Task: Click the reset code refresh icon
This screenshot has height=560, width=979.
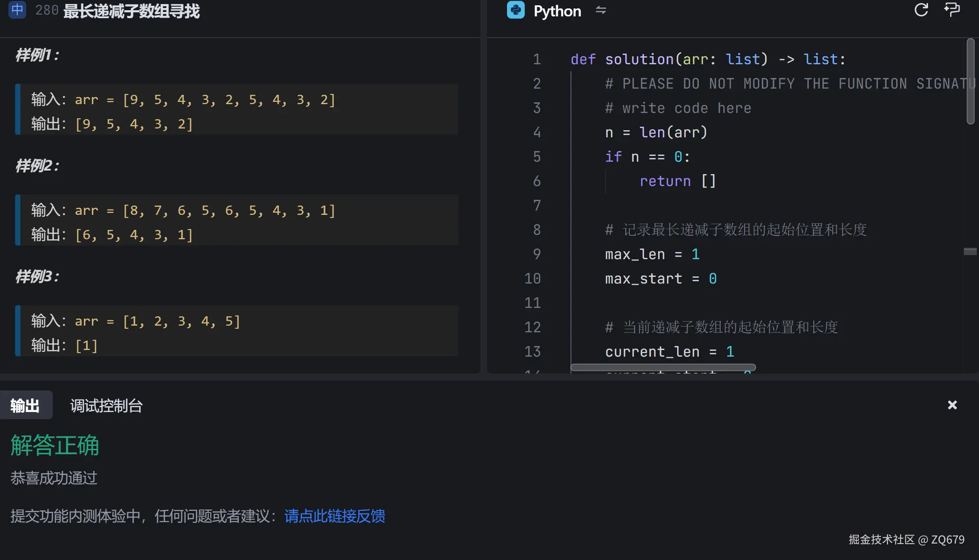Action: coord(921,10)
